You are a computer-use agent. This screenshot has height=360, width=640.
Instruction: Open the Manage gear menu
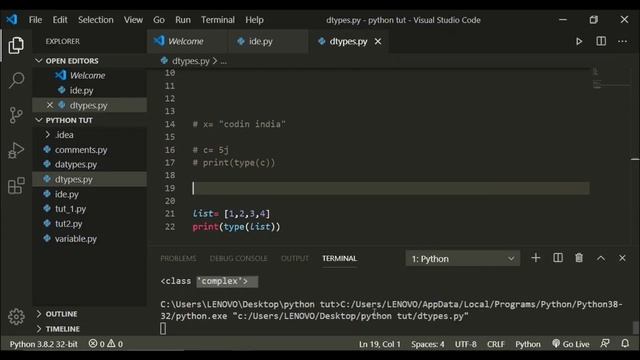click(16, 316)
